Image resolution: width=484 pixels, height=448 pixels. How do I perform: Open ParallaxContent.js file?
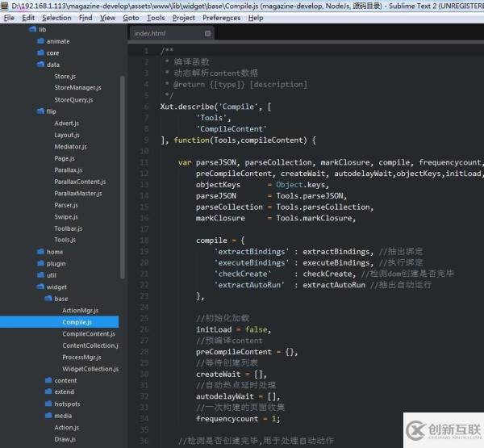[80, 182]
